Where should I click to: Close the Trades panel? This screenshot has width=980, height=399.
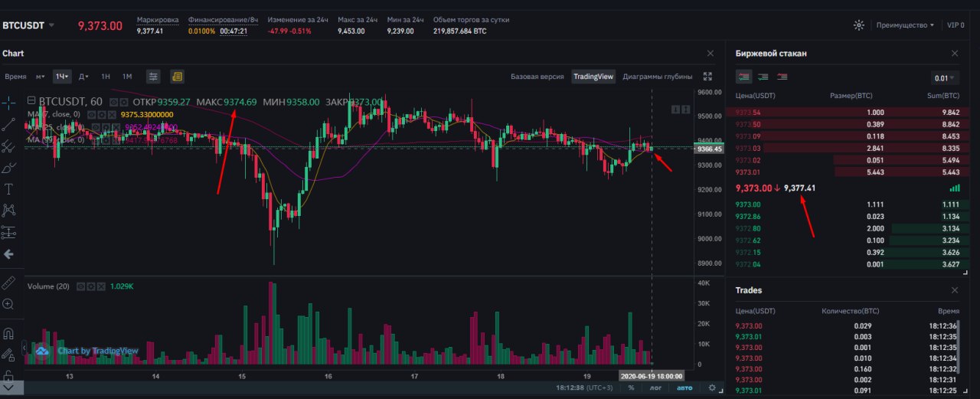coord(955,290)
